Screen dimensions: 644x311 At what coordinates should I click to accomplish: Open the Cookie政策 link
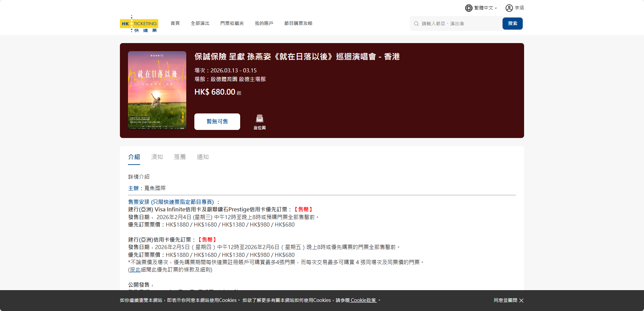pyautogui.click(x=363, y=300)
